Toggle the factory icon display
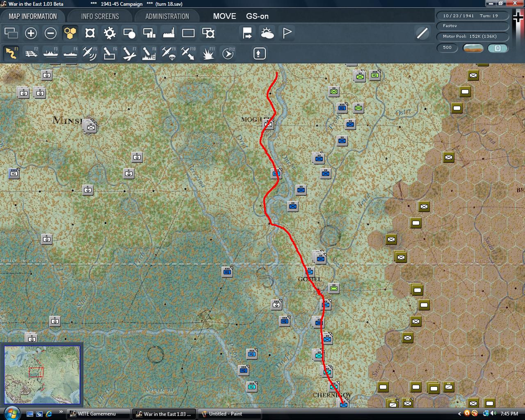Viewport: 525px width, 420px height. (x=169, y=33)
